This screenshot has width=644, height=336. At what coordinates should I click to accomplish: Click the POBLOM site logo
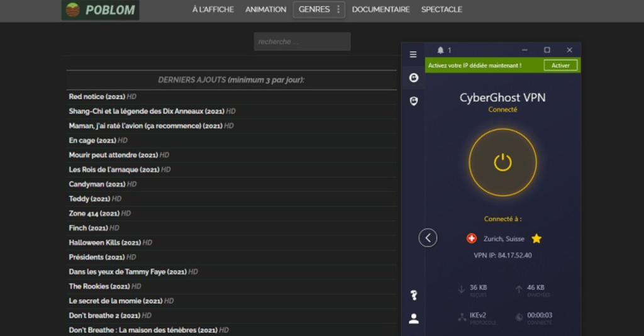tap(100, 10)
